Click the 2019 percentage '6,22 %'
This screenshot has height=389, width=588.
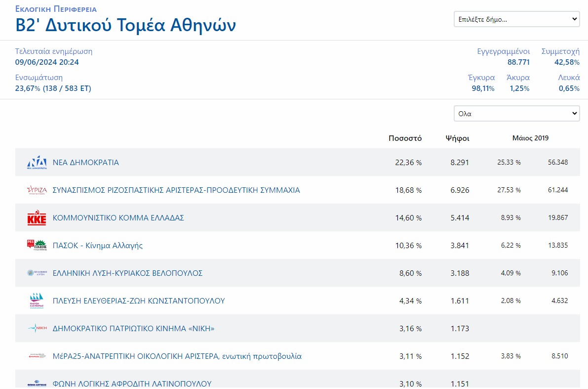point(511,245)
